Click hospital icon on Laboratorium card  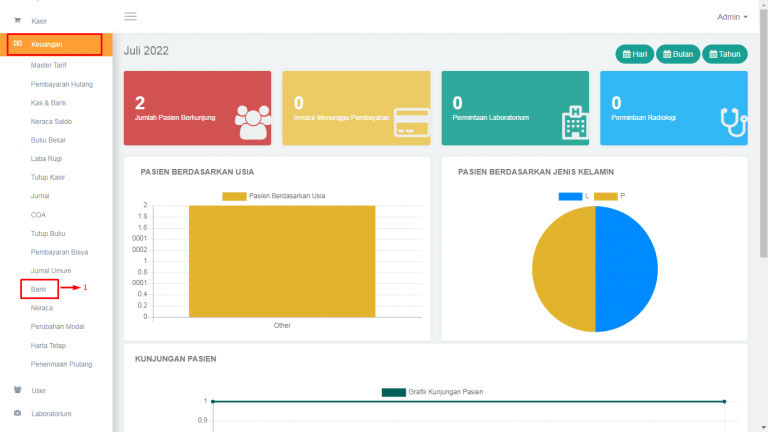pos(575,122)
